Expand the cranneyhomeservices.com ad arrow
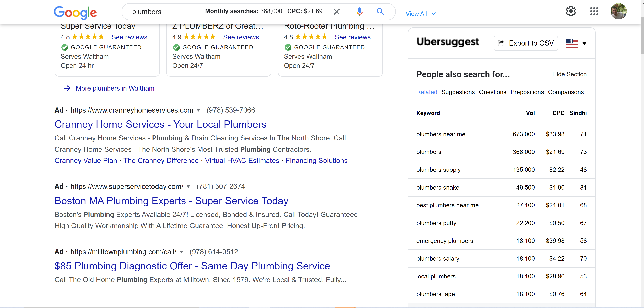 click(198, 110)
